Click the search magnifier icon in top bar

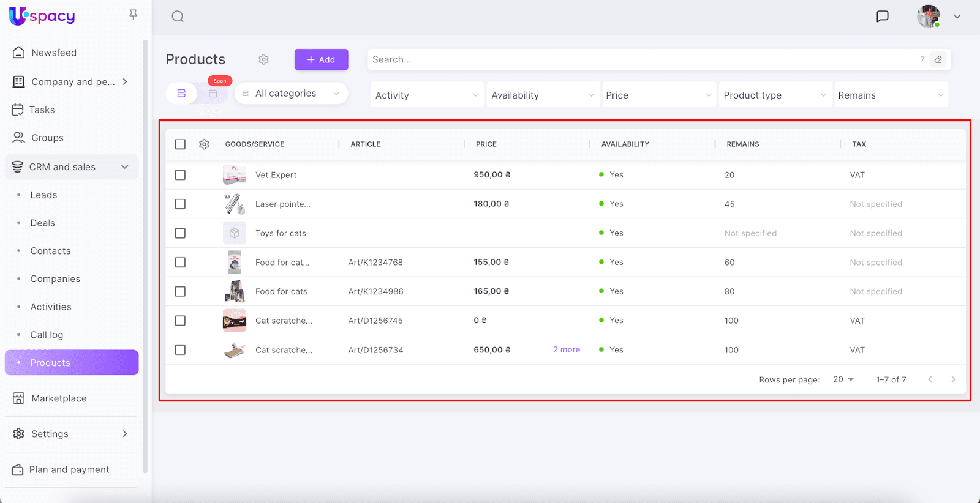point(178,17)
